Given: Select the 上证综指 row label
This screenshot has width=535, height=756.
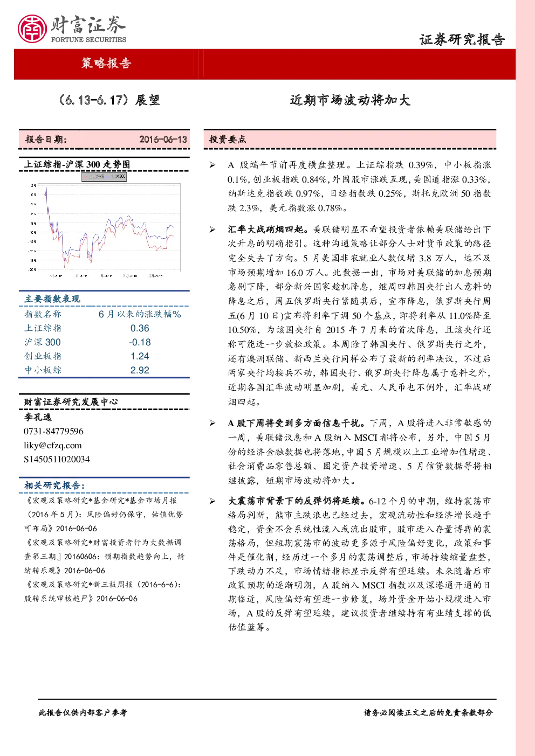Looking at the screenshot, I should tap(43, 328).
